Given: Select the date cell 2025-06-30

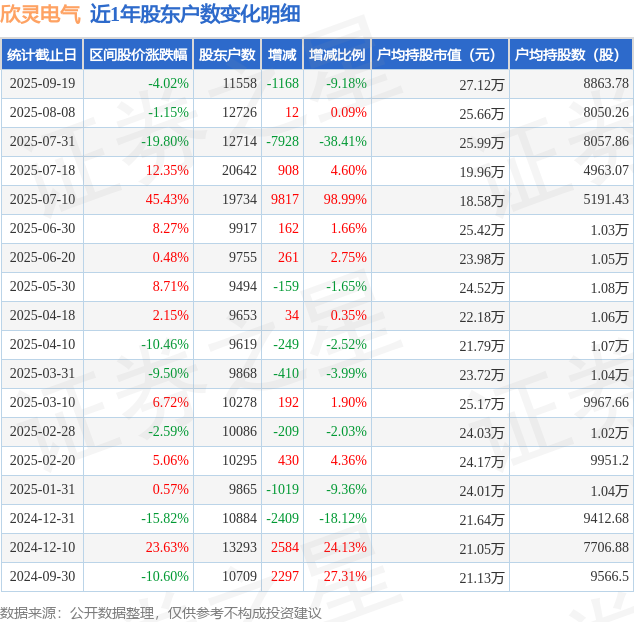Looking at the screenshot, I should point(42,228).
